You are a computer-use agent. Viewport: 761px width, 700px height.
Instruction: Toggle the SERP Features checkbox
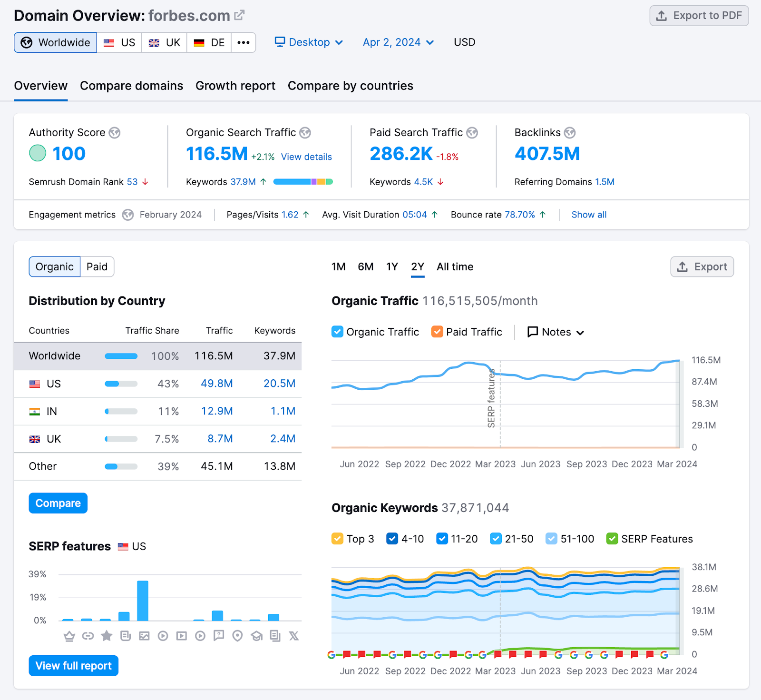[x=612, y=539]
